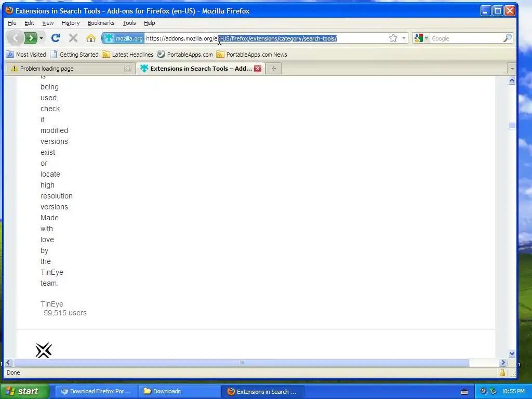Click the word 'resolution' in description

(x=57, y=196)
